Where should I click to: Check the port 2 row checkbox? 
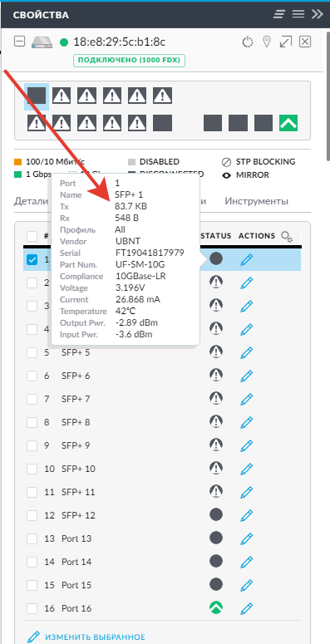click(x=32, y=283)
